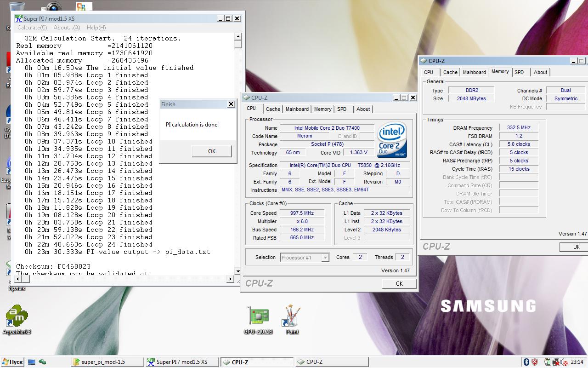Image resolution: width=588 pixels, height=368 pixels.
Task: Click the icon in the right CPU-Z Memory window title bar
Action: click(424, 61)
